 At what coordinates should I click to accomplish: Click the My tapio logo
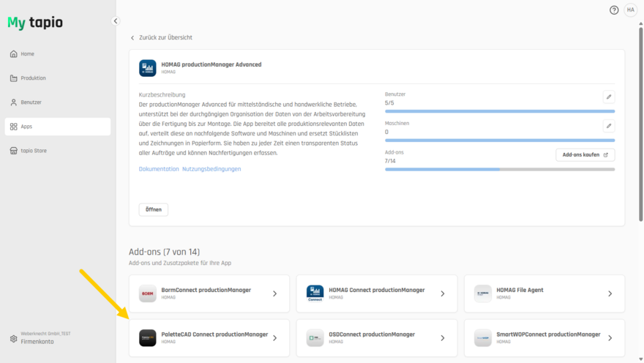click(35, 22)
